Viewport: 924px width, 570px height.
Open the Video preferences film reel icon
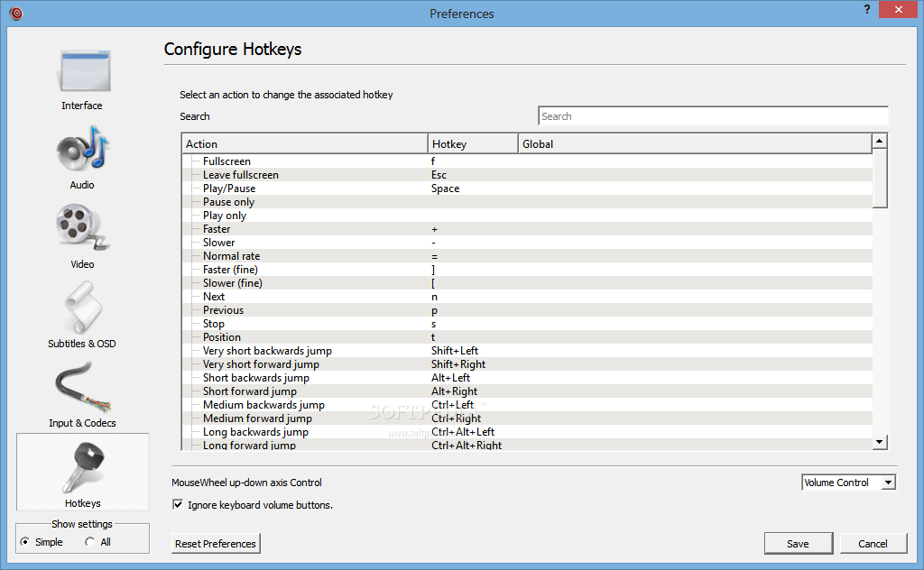[x=82, y=227]
